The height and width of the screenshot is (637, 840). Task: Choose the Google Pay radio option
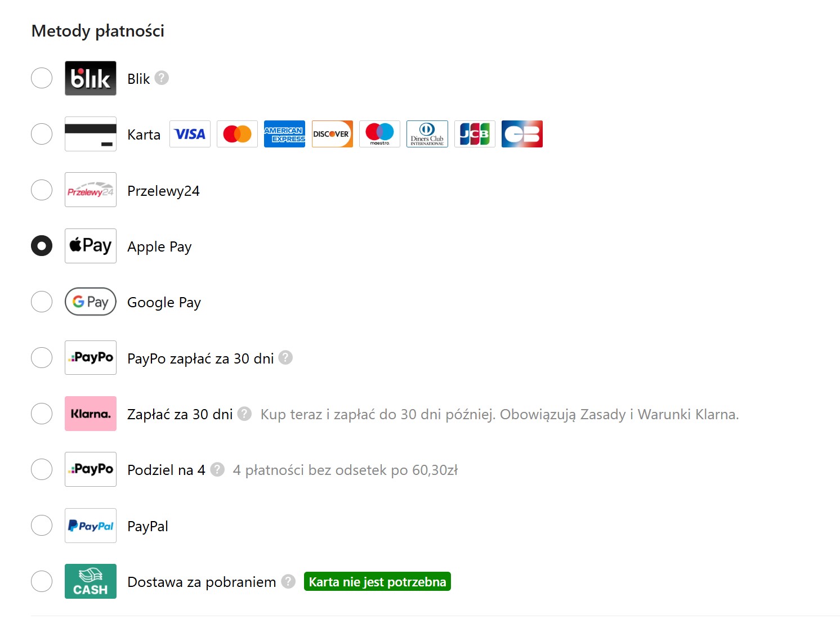(x=42, y=302)
